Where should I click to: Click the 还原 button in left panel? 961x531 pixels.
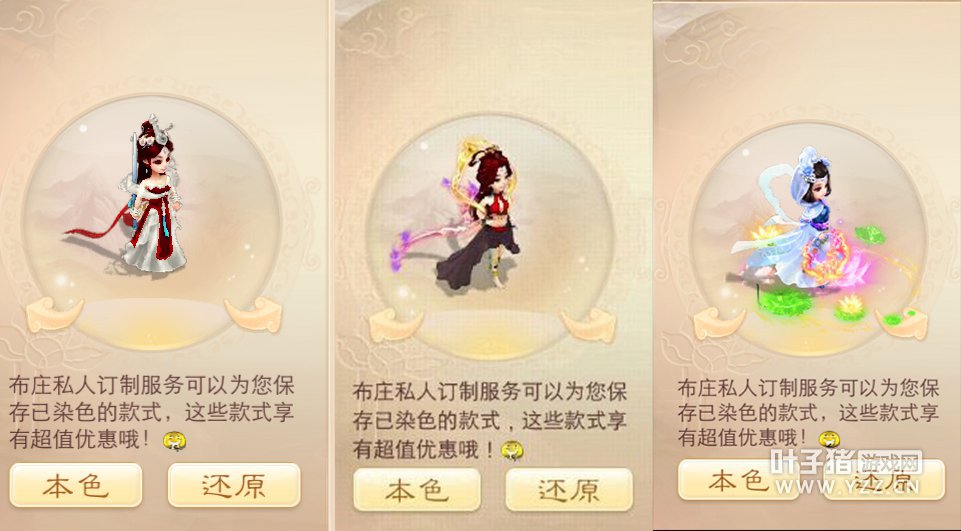[x=234, y=485]
